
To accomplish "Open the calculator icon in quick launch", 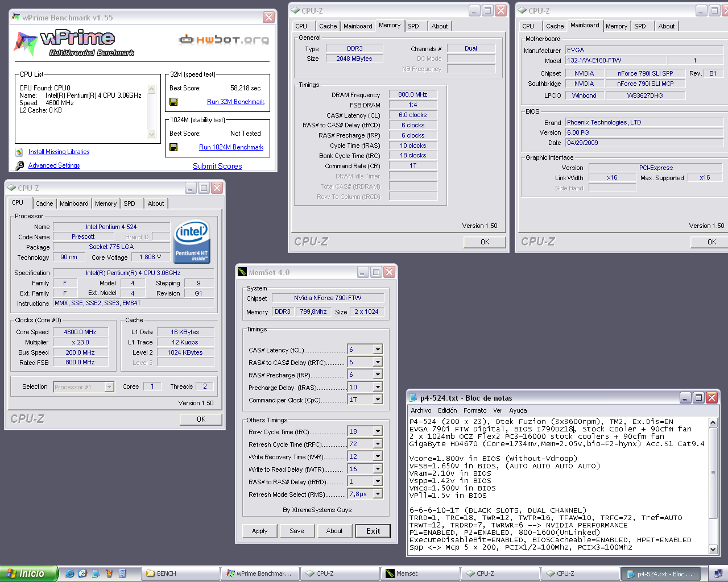I will [x=122, y=573].
